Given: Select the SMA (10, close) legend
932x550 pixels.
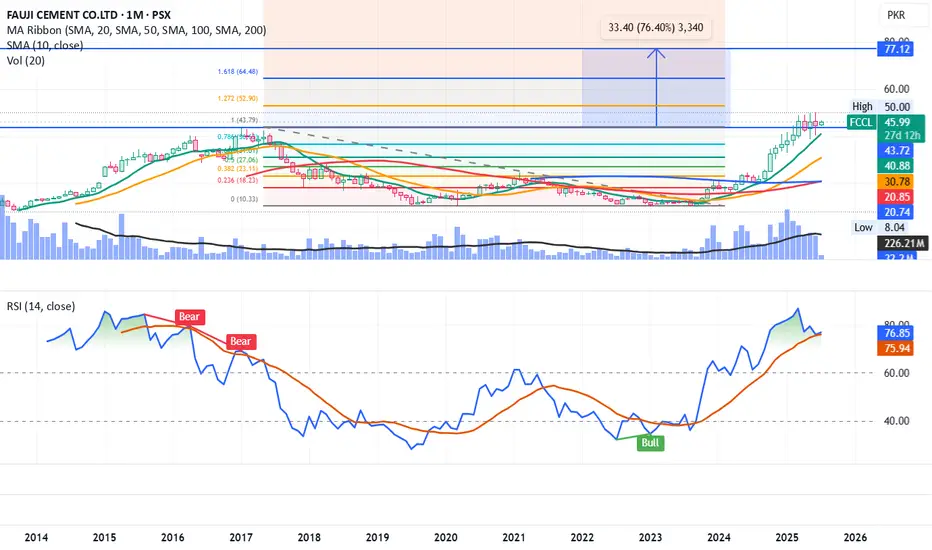Looking at the screenshot, I should pos(45,45).
